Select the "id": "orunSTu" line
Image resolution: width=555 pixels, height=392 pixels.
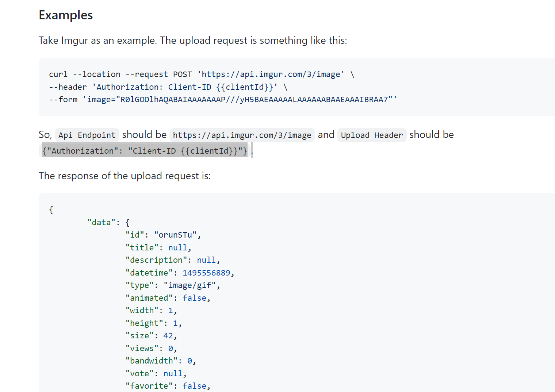tap(162, 234)
